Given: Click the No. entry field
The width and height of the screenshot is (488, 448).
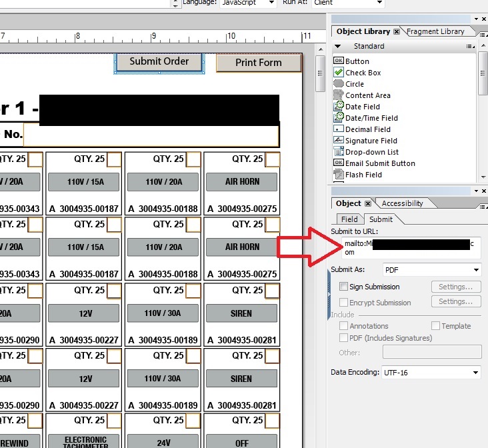Looking at the screenshot, I should [151, 135].
